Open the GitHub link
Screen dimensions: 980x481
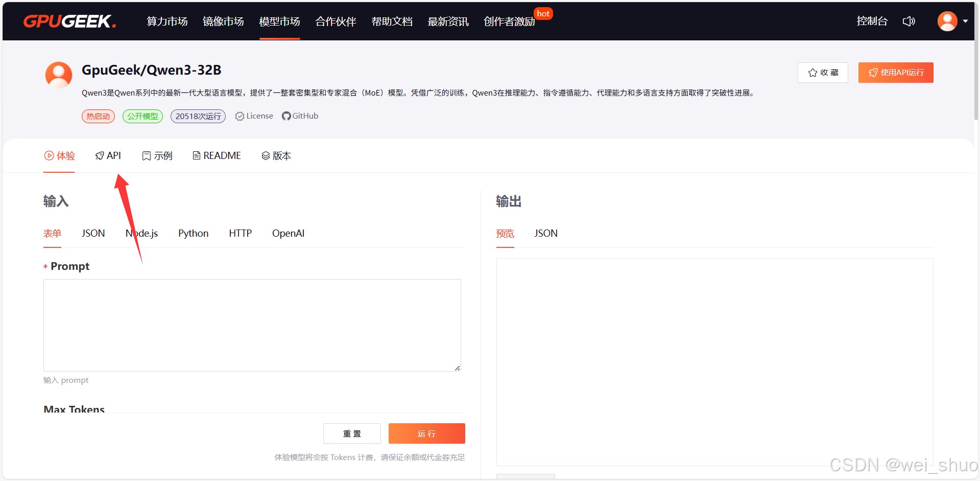tap(300, 116)
